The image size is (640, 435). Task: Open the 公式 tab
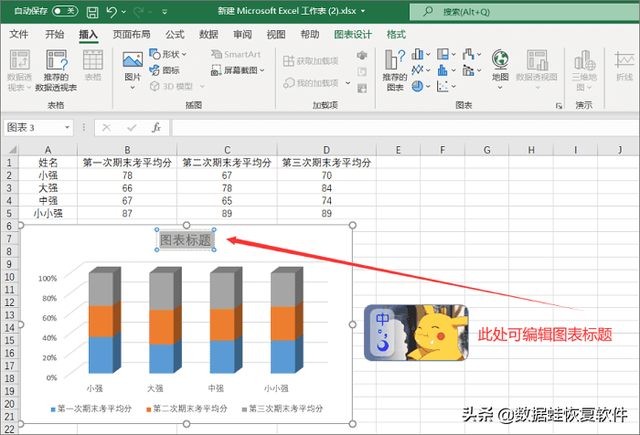(175, 35)
